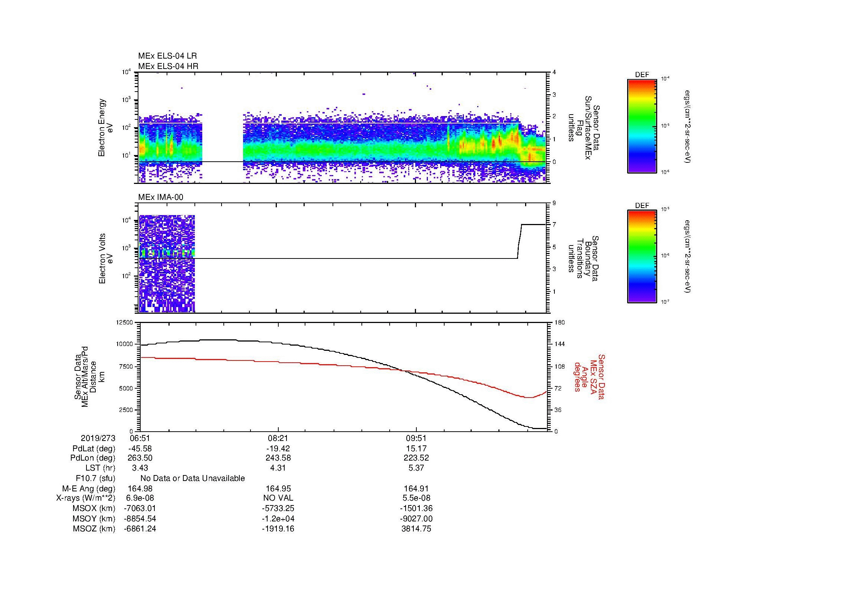
Task: Click the '12500' distance axis tick
Action: (x=125, y=322)
